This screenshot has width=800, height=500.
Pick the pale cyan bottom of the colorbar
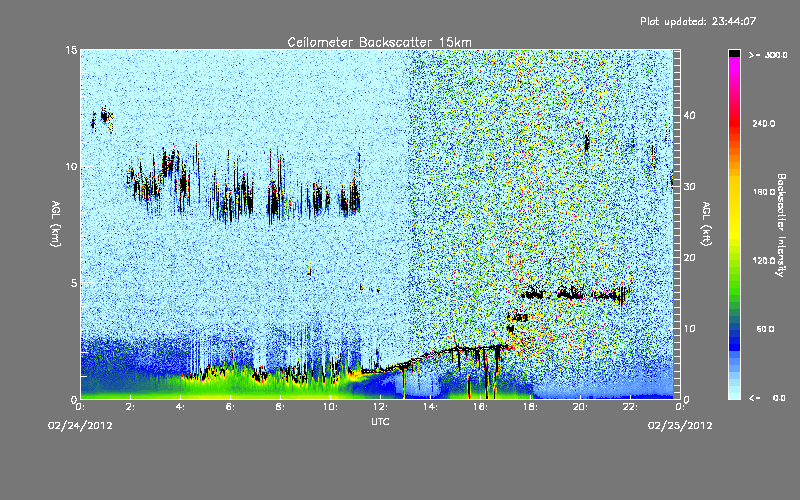pyautogui.click(x=734, y=393)
